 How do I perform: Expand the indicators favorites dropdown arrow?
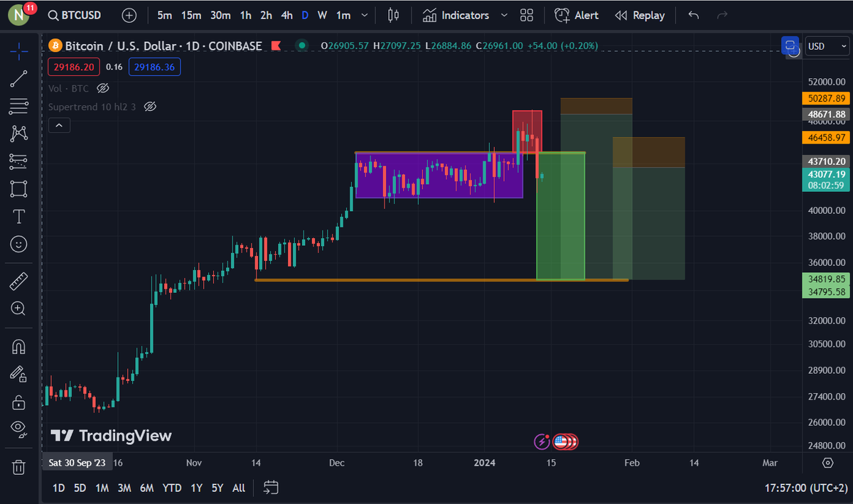[504, 15]
